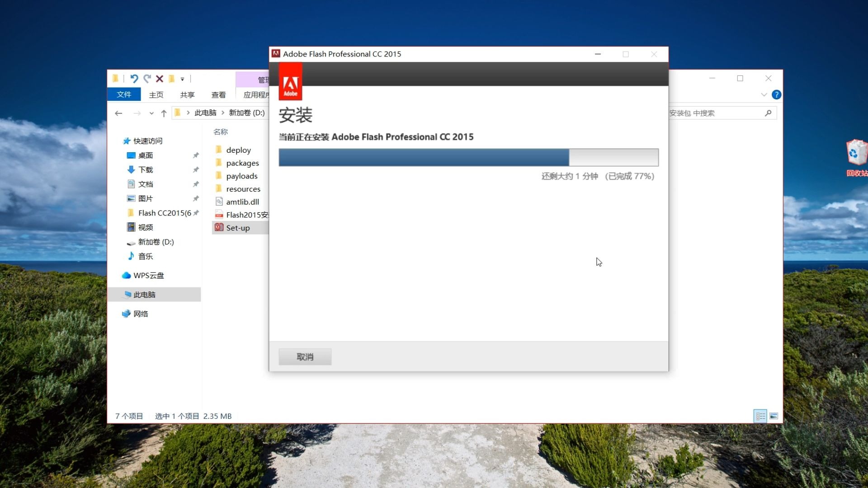
Task: Go forward with the Explorer forward arrow
Action: [x=137, y=113]
